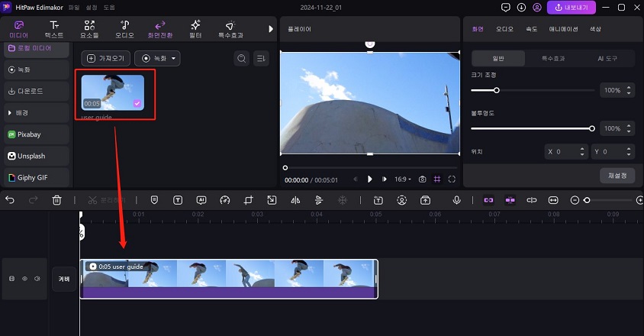Select the crop tool in timeline toolbar

coord(248,200)
